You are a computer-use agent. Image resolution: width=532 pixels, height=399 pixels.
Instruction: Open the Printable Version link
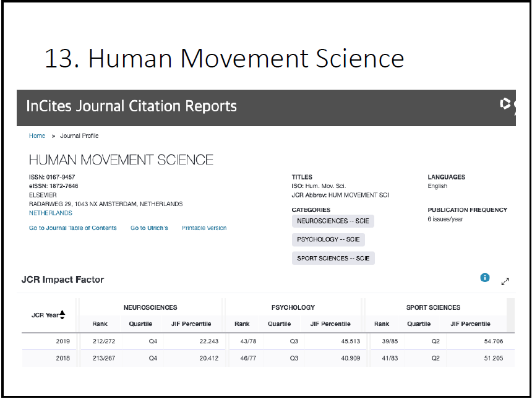pos(204,228)
